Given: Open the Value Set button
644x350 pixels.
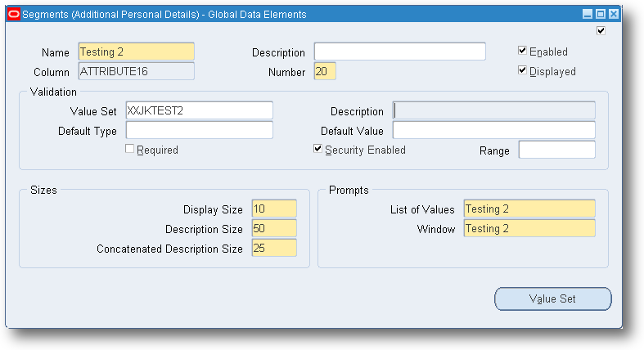Looking at the screenshot, I should coord(553,298).
